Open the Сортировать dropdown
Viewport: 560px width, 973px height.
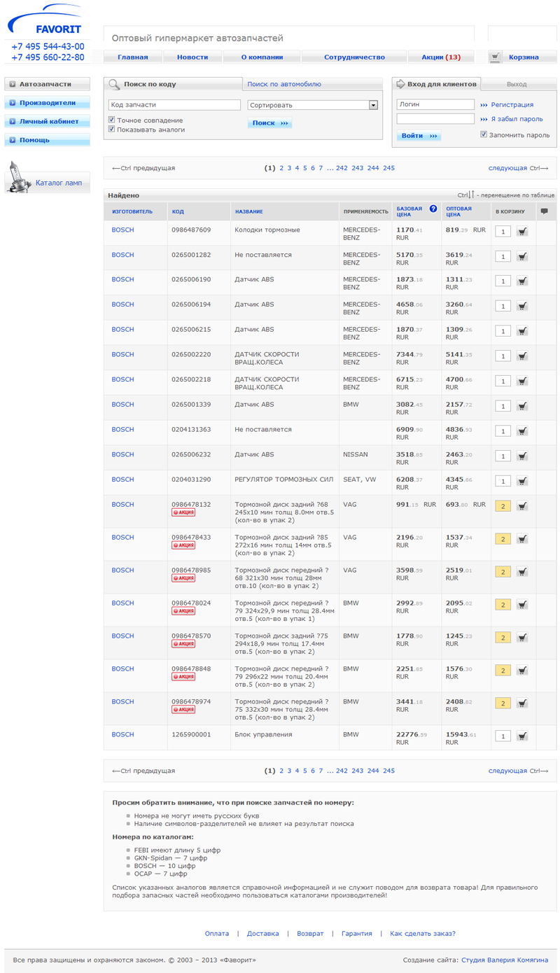(312, 105)
